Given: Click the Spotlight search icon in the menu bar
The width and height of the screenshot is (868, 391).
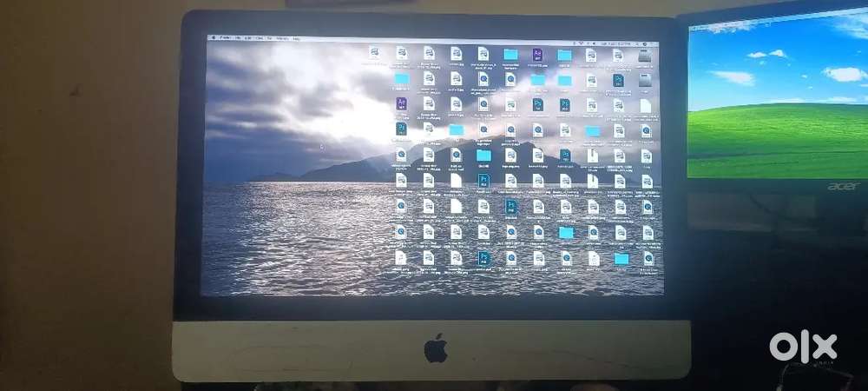Looking at the screenshot, I should [x=641, y=43].
